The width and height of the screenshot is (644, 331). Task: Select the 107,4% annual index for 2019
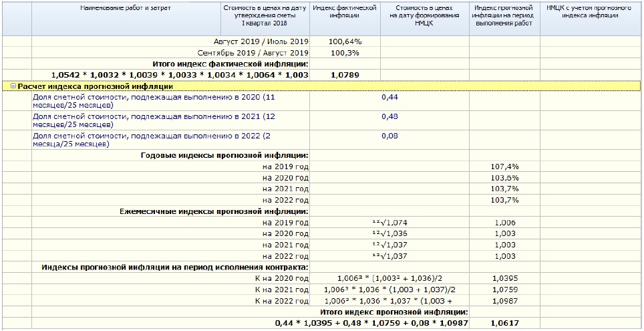(504, 167)
